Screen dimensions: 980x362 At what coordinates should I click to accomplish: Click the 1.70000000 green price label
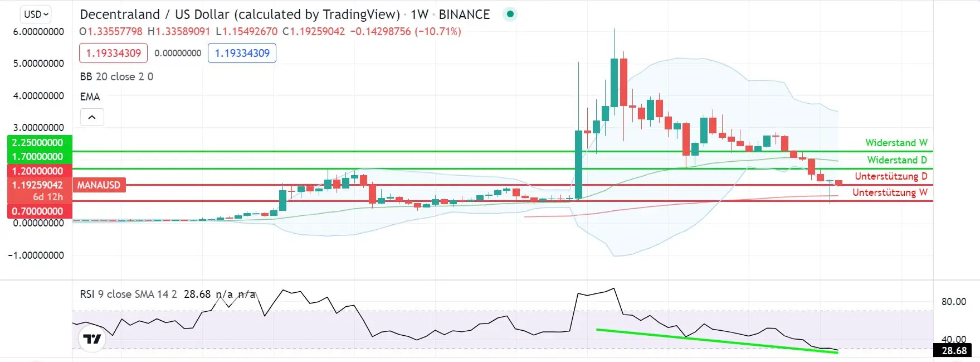tap(40, 156)
